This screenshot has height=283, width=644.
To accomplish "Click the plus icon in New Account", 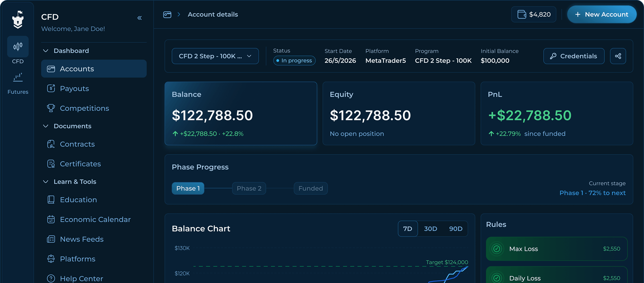I will [578, 14].
